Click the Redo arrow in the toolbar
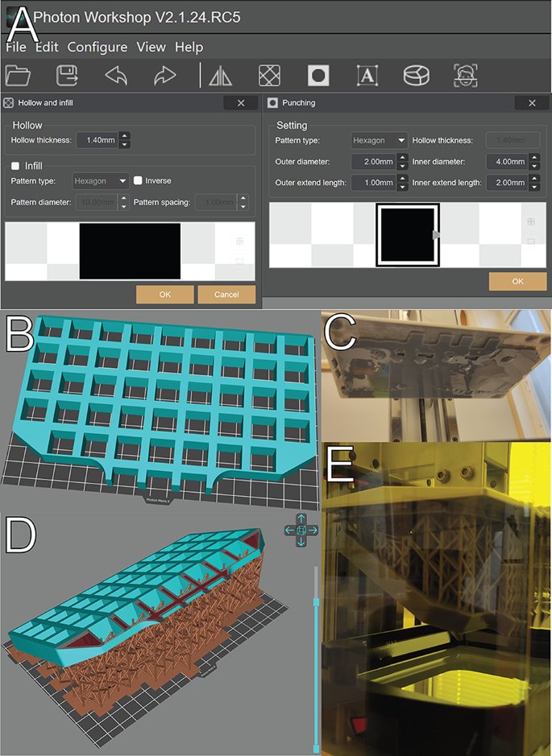Viewport: 552px width, 756px height. click(x=165, y=76)
